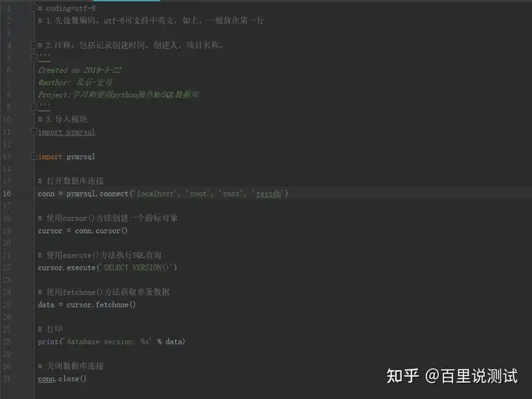Collapse fold marker beside underlined import pymysql
The width and height of the screenshot is (532, 399).
(33, 132)
